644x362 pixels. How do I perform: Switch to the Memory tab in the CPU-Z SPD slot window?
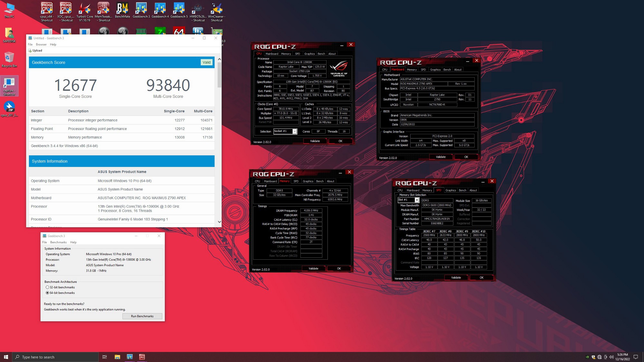427,190
